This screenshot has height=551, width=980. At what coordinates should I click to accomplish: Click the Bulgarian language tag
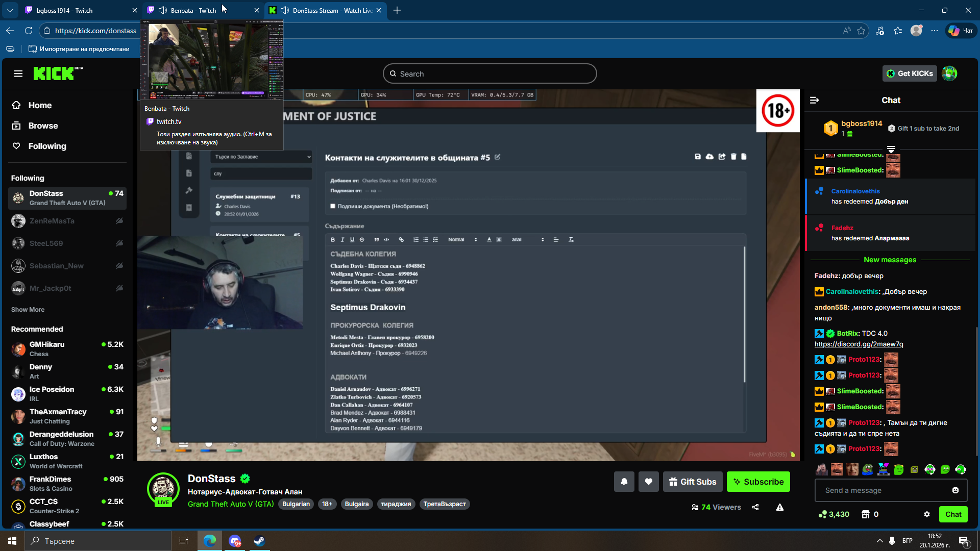pyautogui.click(x=296, y=504)
